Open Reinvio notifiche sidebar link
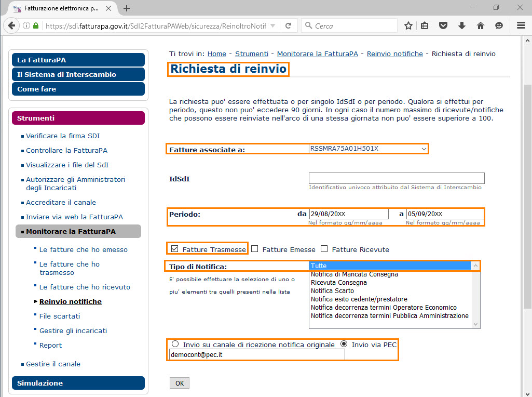This screenshot has width=532, height=397. [70, 301]
